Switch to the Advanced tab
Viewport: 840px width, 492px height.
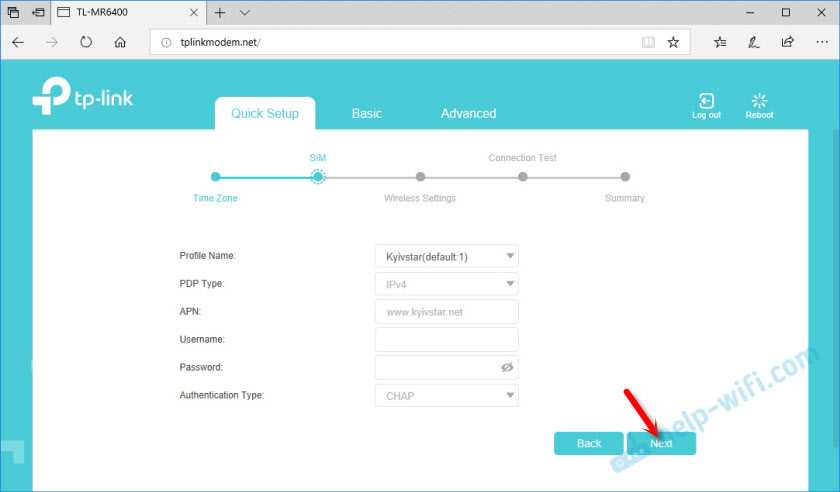click(x=468, y=114)
